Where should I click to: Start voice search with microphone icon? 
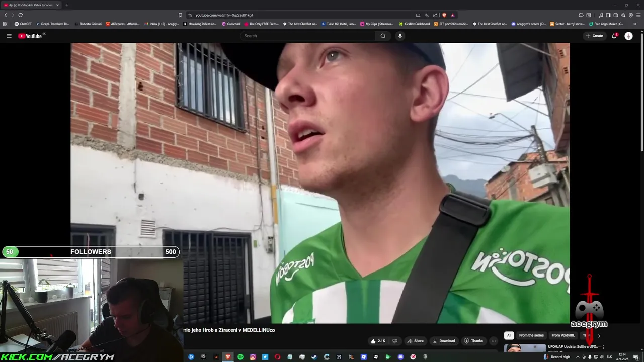pyautogui.click(x=400, y=36)
